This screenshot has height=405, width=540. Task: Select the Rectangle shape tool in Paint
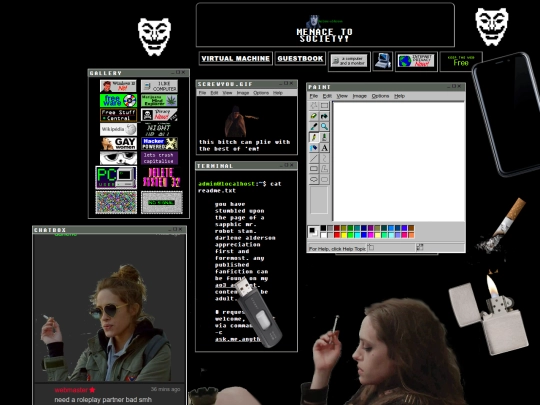coord(314,169)
